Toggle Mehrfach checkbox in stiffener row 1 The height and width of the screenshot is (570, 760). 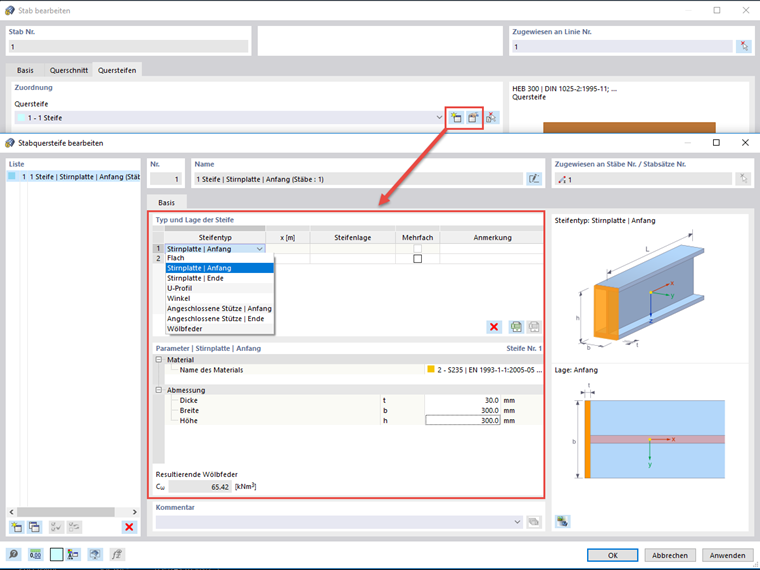[x=417, y=249]
